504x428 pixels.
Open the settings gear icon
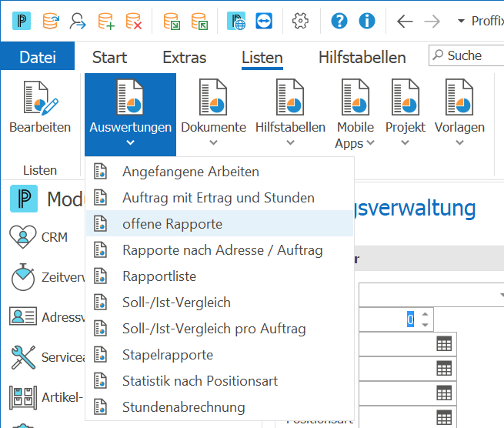point(300,21)
